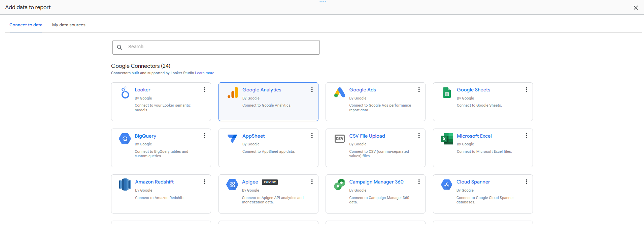Image resolution: width=644 pixels, height=226 pixels.
Task: Click the Looker connector logo icon
Action: (x=125, y=92)
